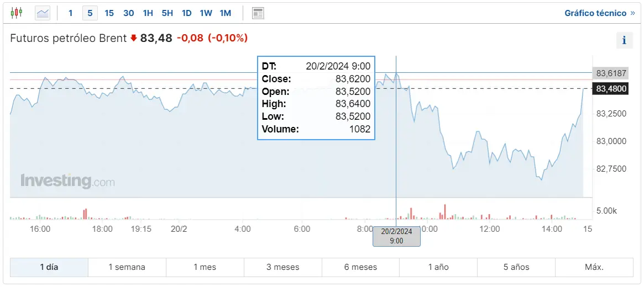
Task: Select the "Máx." range button
Action: 594,267
